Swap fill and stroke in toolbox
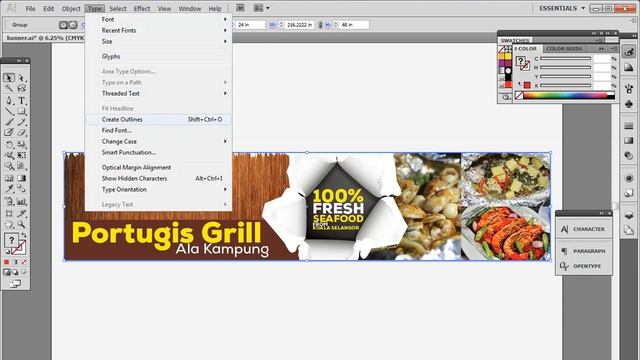 click(x=24, y=236)
